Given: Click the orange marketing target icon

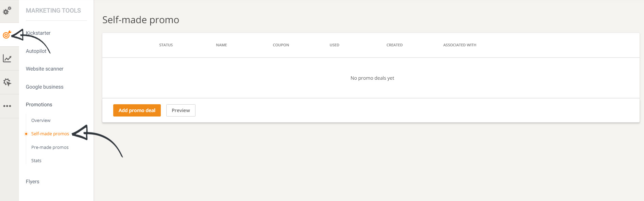Looking at the screenshot, I should tap(7, 35).
